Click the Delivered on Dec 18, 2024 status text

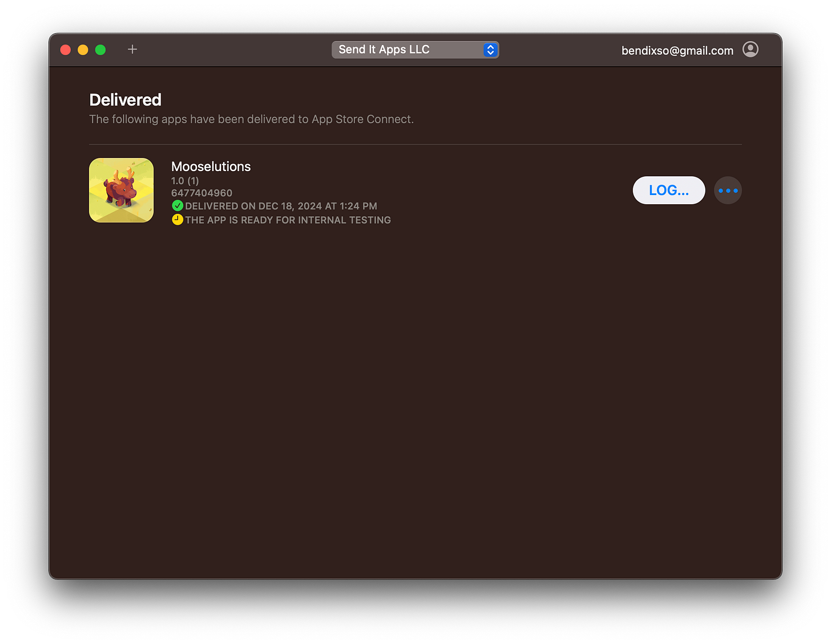click(x=281, y=206)
